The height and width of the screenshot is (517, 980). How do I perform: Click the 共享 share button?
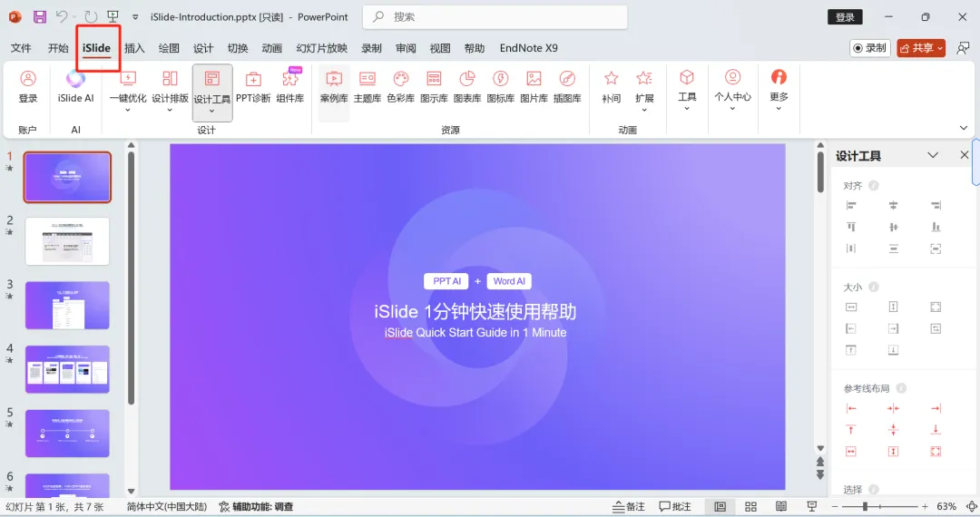pyautogui.click(x=921, y=48)
